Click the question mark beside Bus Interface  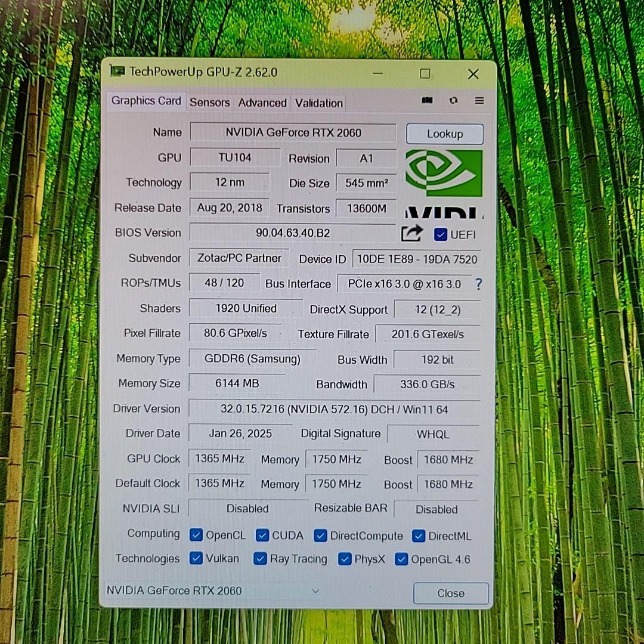[x=478, y=284]
